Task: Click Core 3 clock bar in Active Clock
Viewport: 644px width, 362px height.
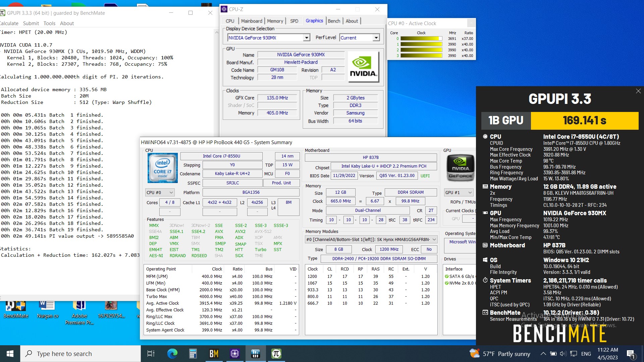Action: coord(422,56)
